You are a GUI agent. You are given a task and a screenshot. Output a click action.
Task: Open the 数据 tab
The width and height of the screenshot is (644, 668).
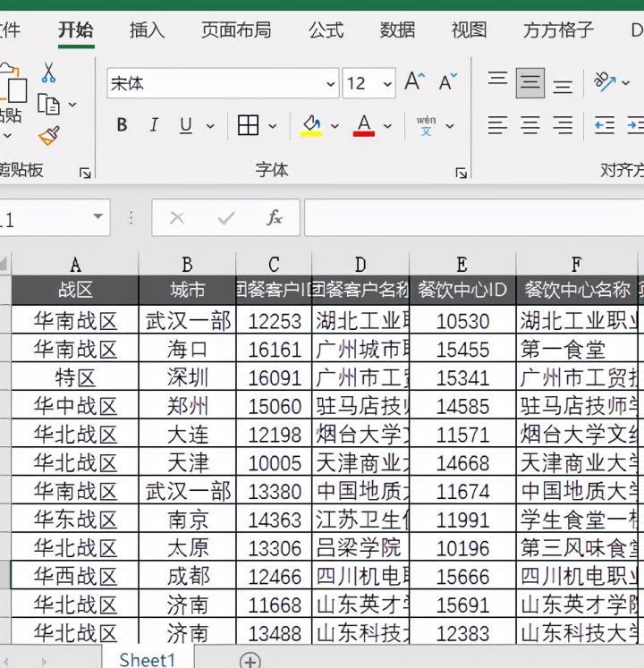click(397, 30)
